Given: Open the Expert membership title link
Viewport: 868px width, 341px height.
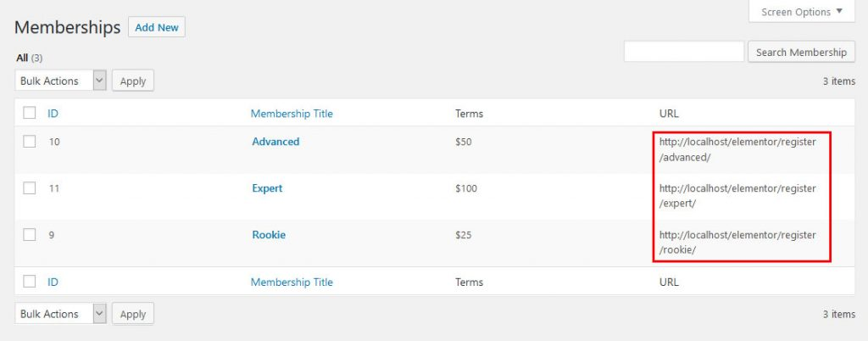Looking at the screenshot, I should click(267, 188).
